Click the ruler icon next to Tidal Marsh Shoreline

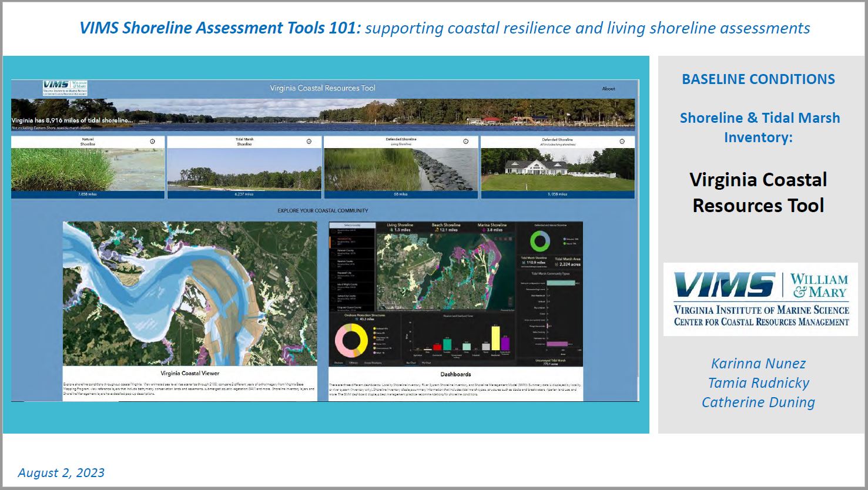523,262
